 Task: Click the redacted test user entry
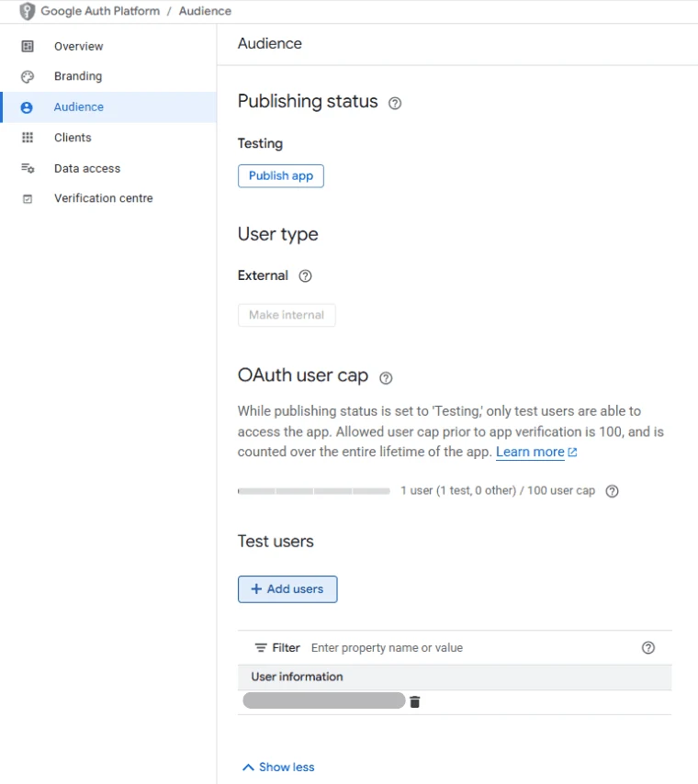click(323, 700)
